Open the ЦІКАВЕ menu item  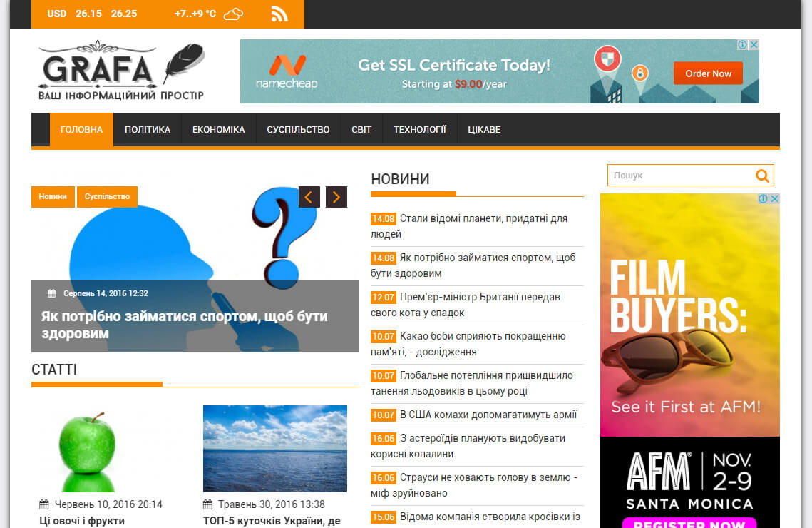point(484,130)
